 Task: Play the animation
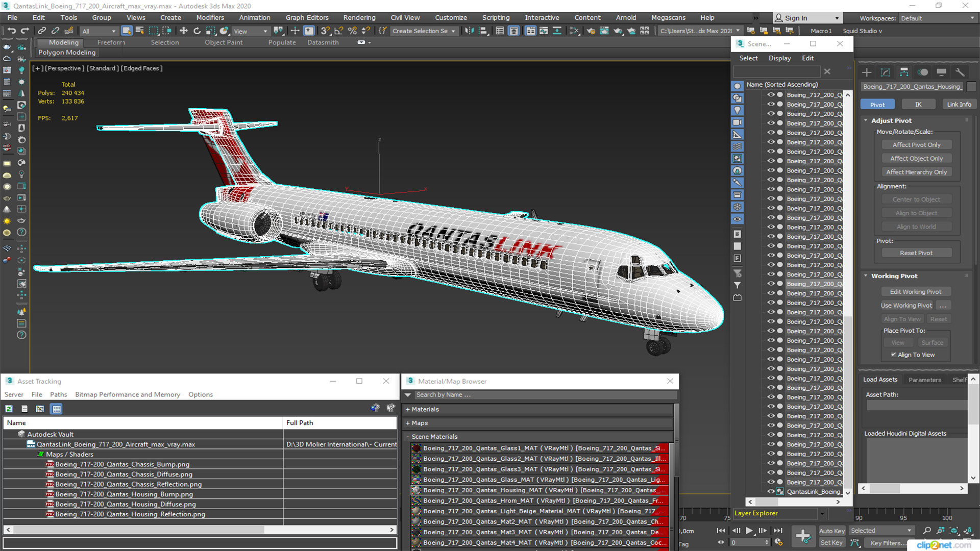(749, 531)
